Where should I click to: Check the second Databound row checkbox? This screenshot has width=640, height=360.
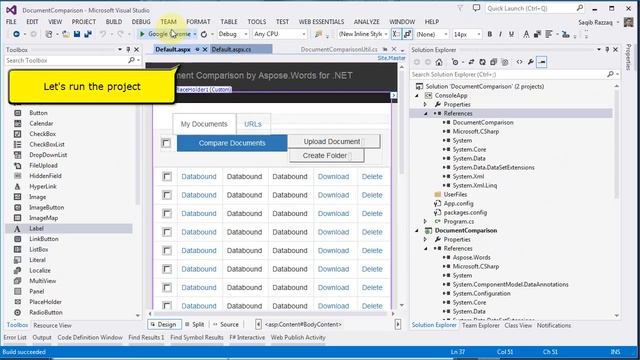[167, 195]
